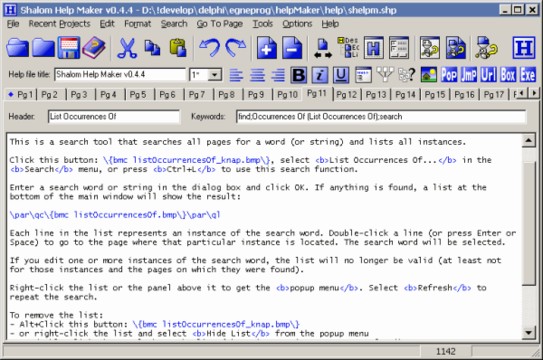This screenshot has width=543, height=360.
Task: Open the font size dropdown
Action: 215,74
